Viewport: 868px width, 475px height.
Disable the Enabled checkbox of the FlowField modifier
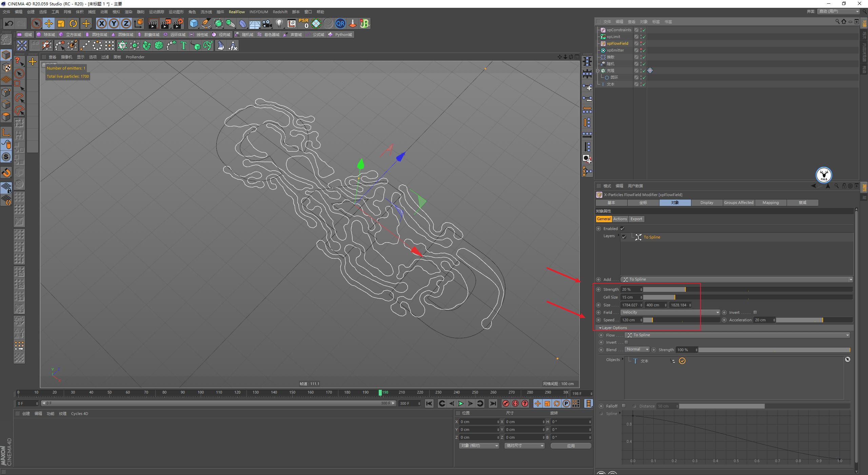pyautogui.click(x=623, y=228)
